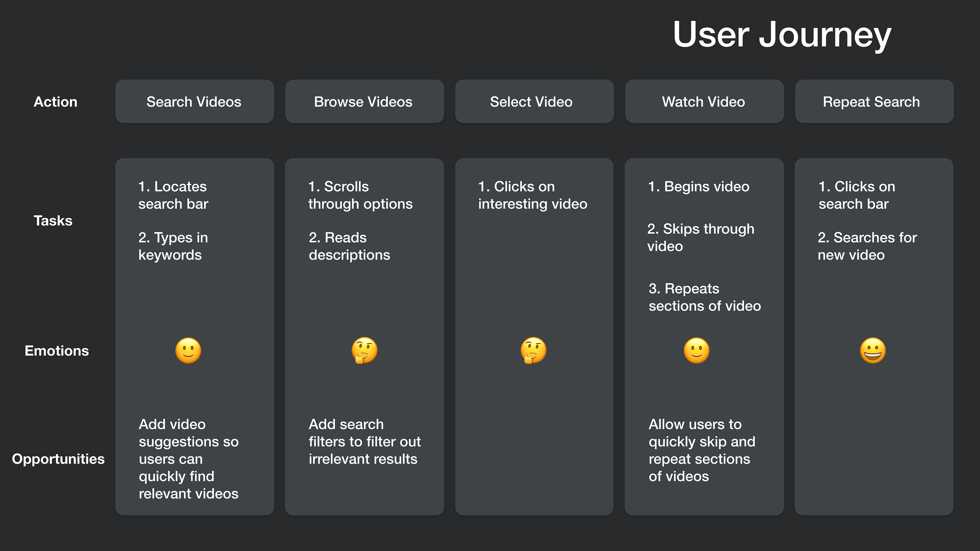Click the thinking emoji under Browse Videos

pos(364,350)
